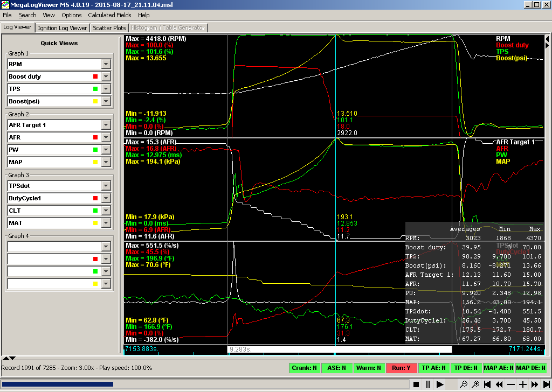Rewind using the double-left arrow
The height and width of the screenshot is (392, 552).
pos(499,384)
